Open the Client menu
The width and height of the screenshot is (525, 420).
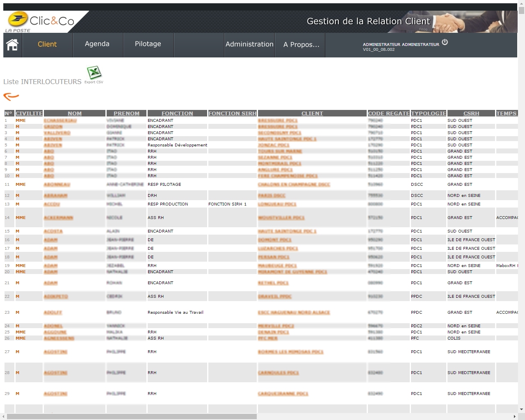coord(47,44)
